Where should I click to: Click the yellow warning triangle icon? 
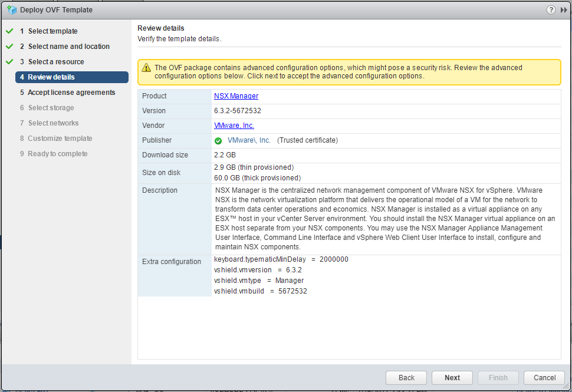click(146, 68)
